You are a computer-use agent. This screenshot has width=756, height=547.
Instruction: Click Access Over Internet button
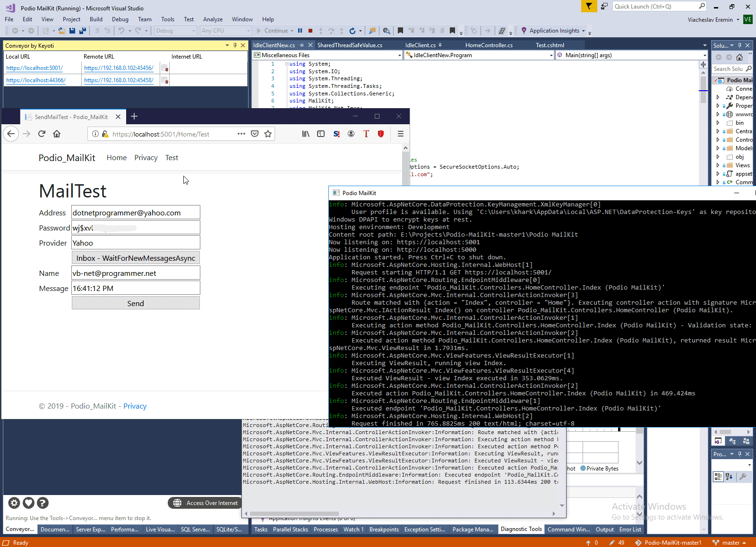(205, 503)
